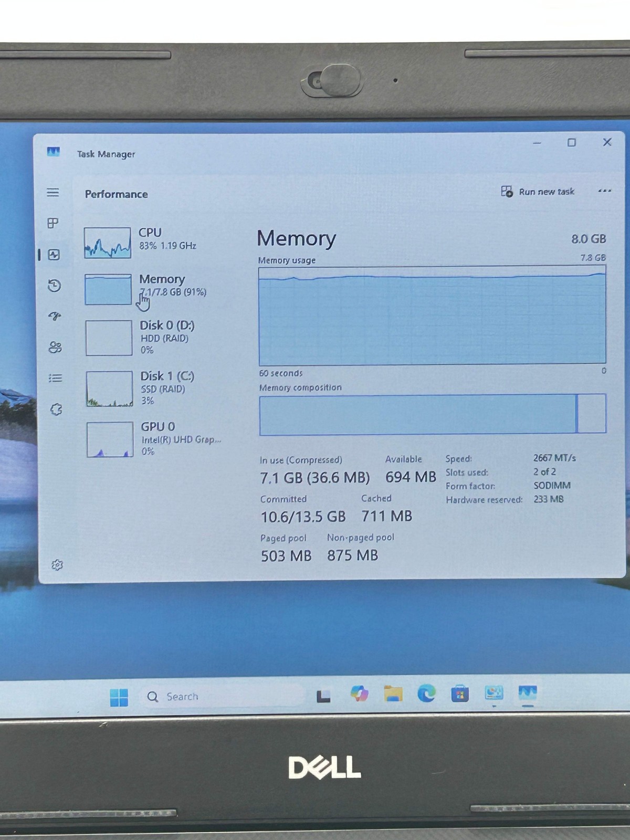Click the Memory composition bar
This screenshot has height=840, width=630.
433,414
